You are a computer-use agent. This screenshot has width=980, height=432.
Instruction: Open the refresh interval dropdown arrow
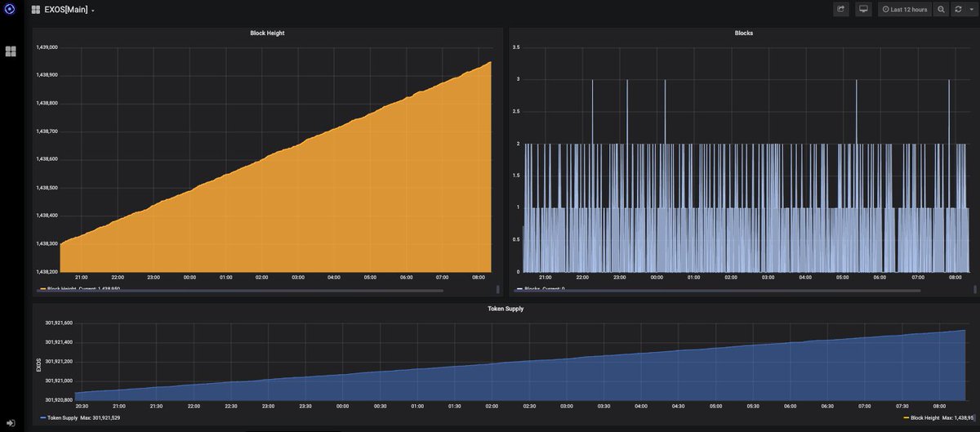(971, 9)
